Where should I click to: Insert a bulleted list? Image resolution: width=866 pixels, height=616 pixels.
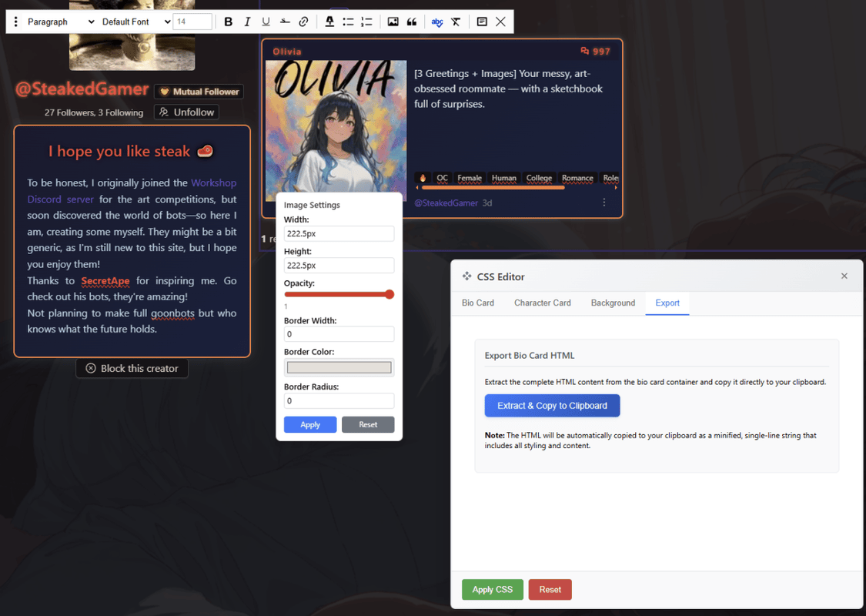pyautogui.click(x=348, y=22)
